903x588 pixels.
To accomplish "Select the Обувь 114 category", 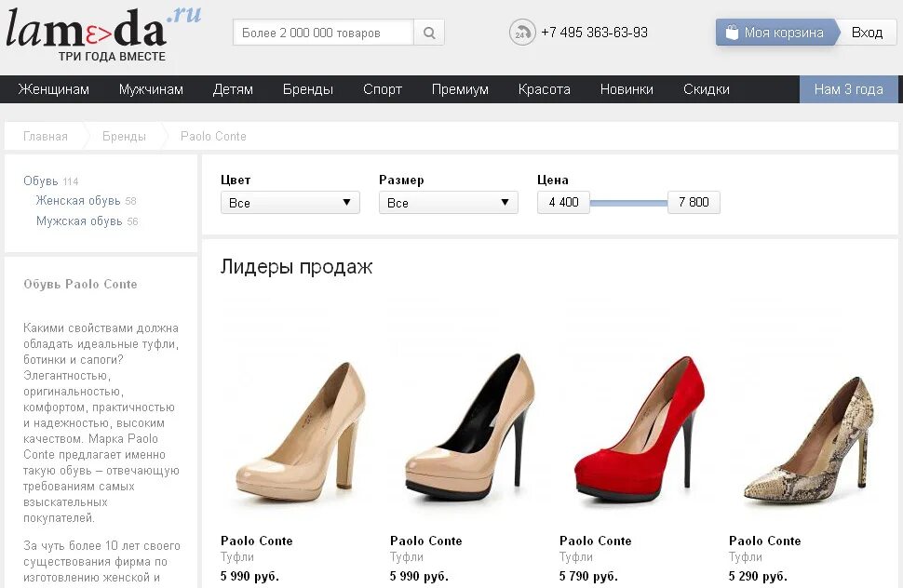I will 50,181.
